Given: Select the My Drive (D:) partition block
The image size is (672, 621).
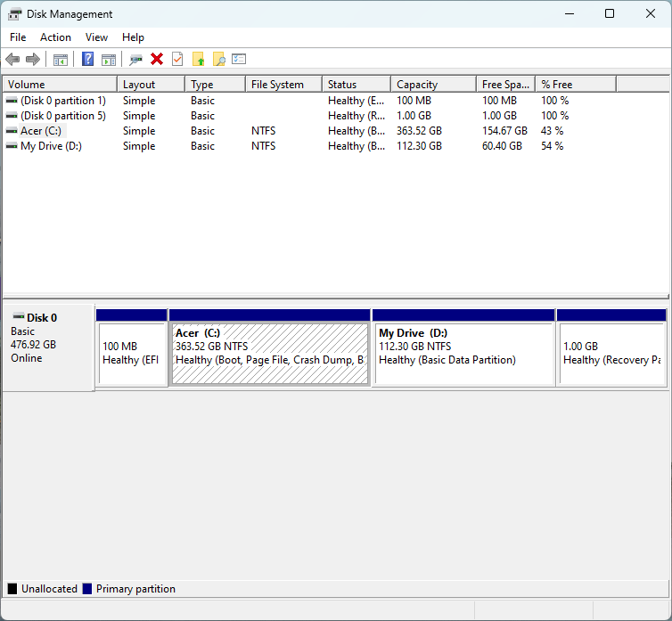Looking at the screenshot, I should pos(463,348).
